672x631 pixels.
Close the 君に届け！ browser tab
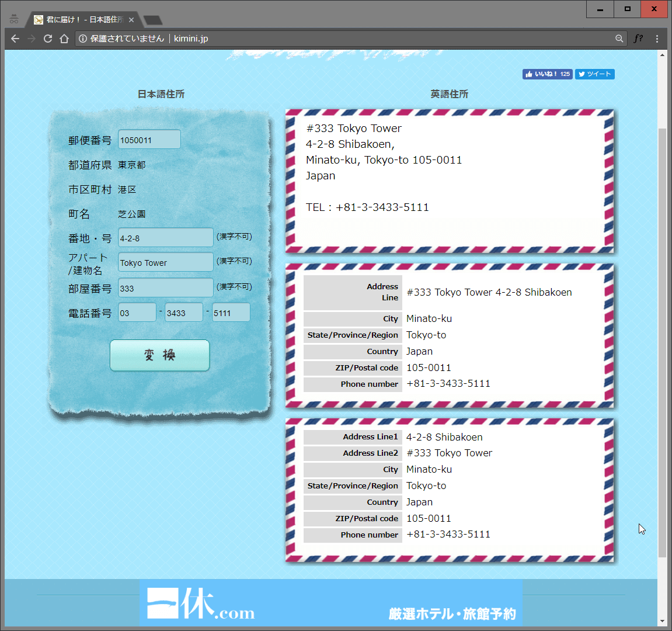point(131,20)
